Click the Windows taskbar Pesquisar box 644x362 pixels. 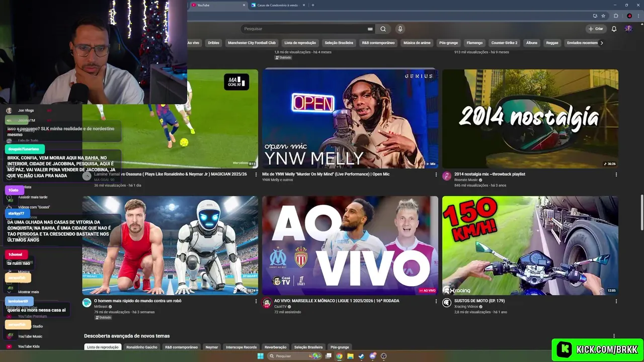(x=294, y=356)
